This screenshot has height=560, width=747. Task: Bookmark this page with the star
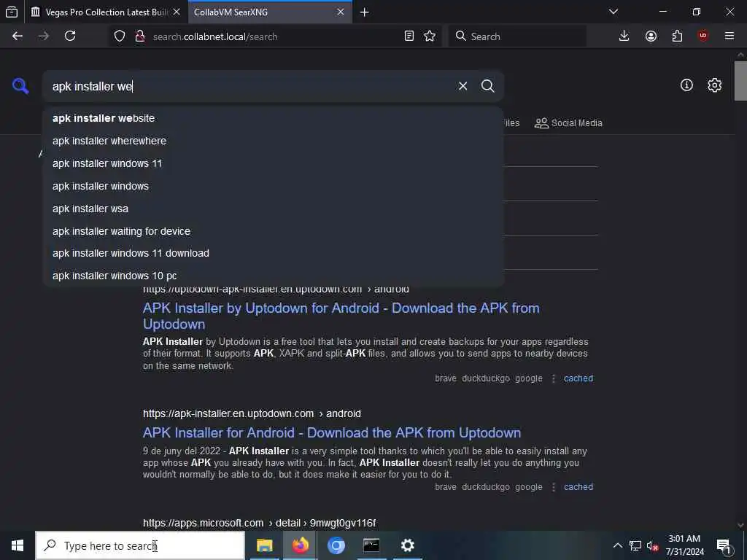click(430, 36)
